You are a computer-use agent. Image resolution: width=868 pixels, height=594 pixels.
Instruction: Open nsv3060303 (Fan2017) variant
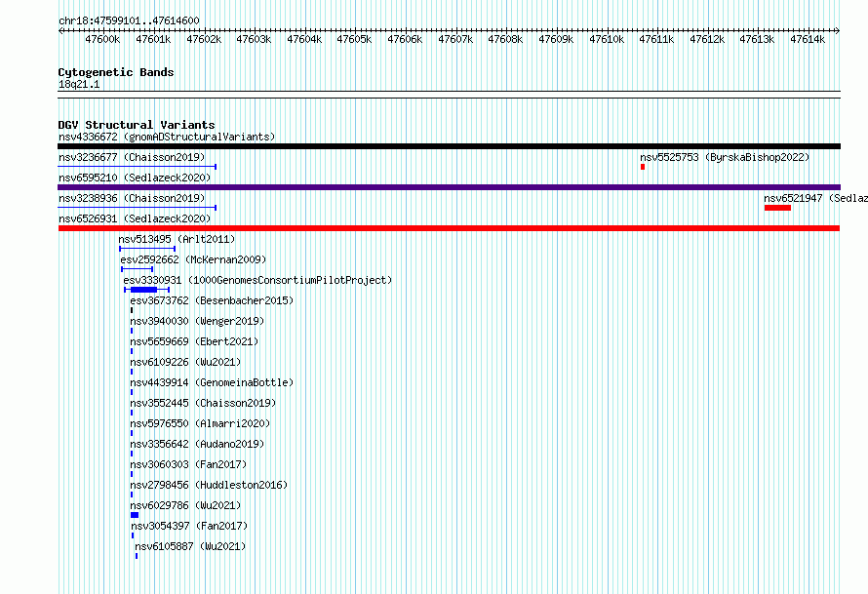188,464
